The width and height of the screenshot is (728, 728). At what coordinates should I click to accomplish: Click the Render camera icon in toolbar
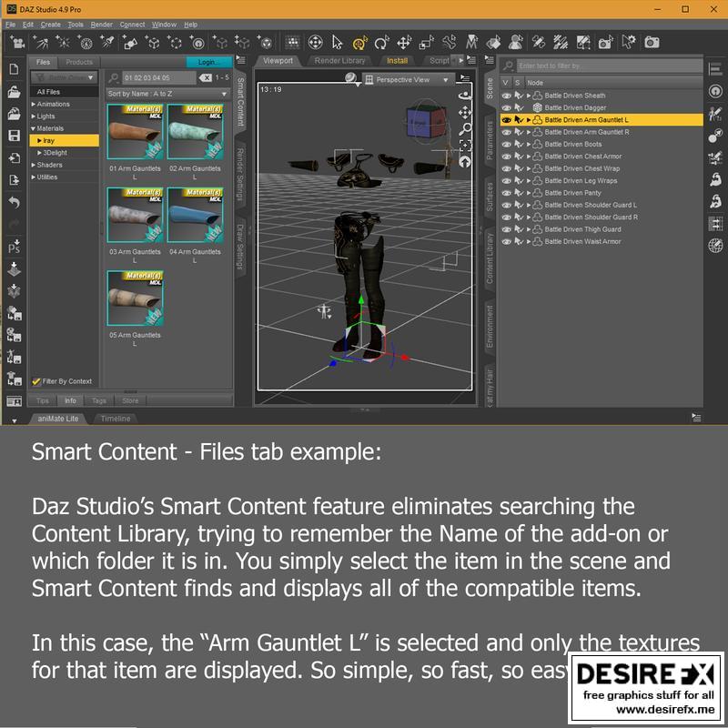pos(652,42)
